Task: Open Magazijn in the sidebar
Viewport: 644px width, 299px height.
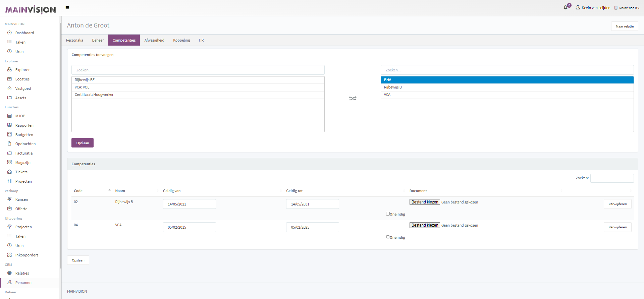Action: click(x=23, y=163)
